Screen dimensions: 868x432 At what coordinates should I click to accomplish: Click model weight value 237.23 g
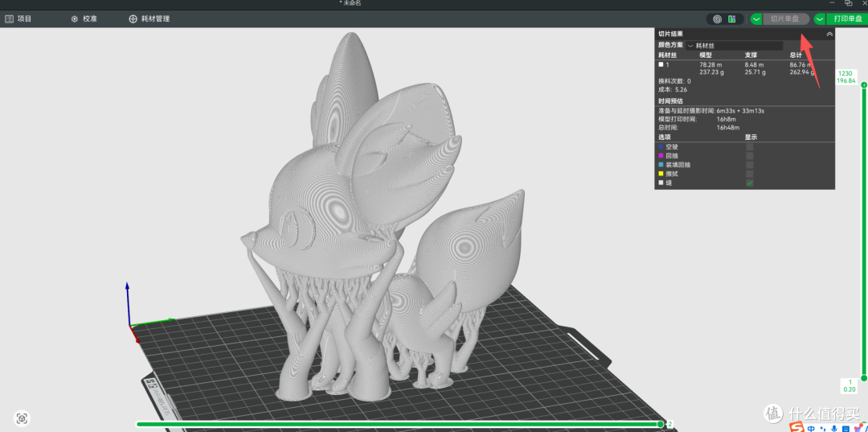tap(712, 72)
